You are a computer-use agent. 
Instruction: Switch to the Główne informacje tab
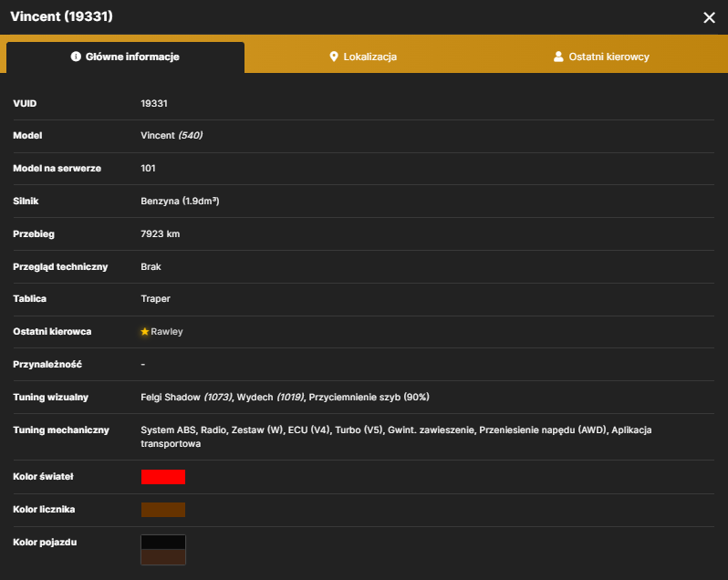coord(125,57)
